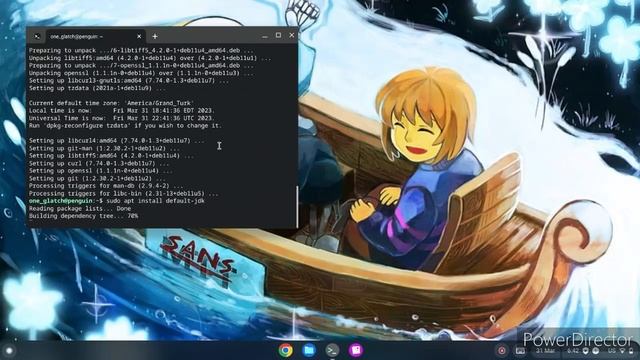Viewport: 640px width, 360px height.
Task: Open quick settings via the 6:42 clock
Action: 573,351
